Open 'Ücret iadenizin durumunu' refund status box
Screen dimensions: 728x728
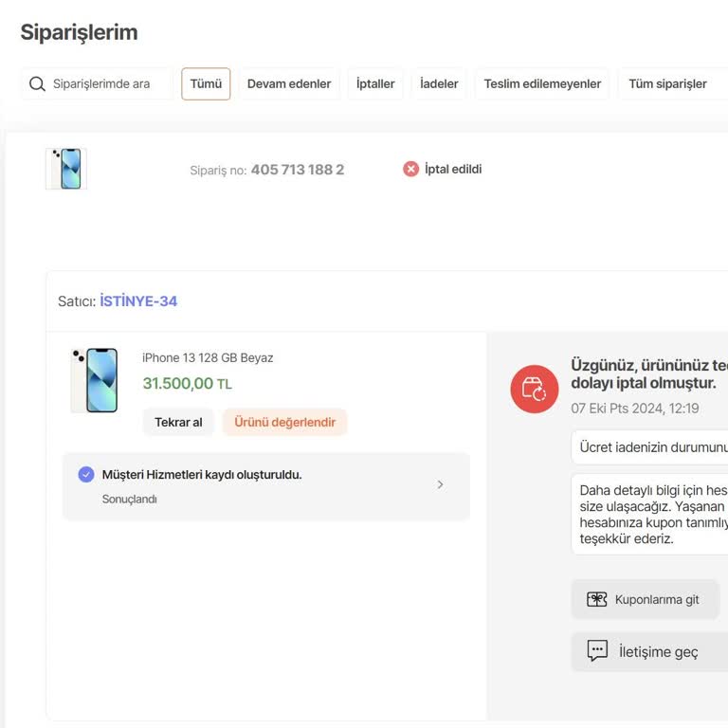tap(649, 447)
